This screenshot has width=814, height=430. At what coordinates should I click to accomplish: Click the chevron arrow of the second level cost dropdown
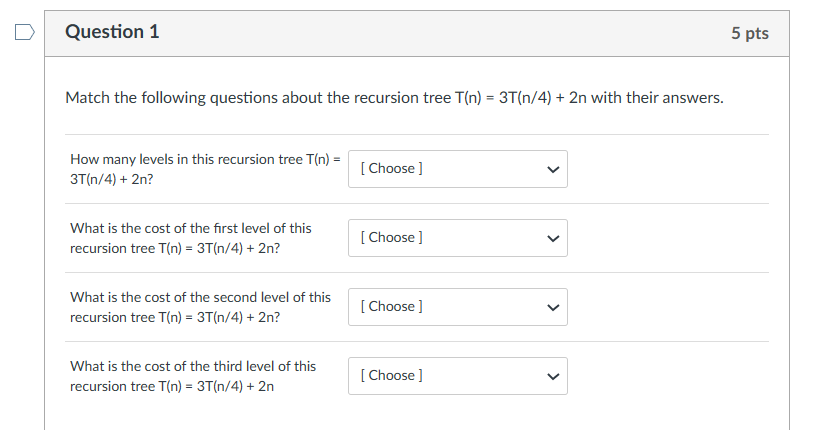click(551, 307)
